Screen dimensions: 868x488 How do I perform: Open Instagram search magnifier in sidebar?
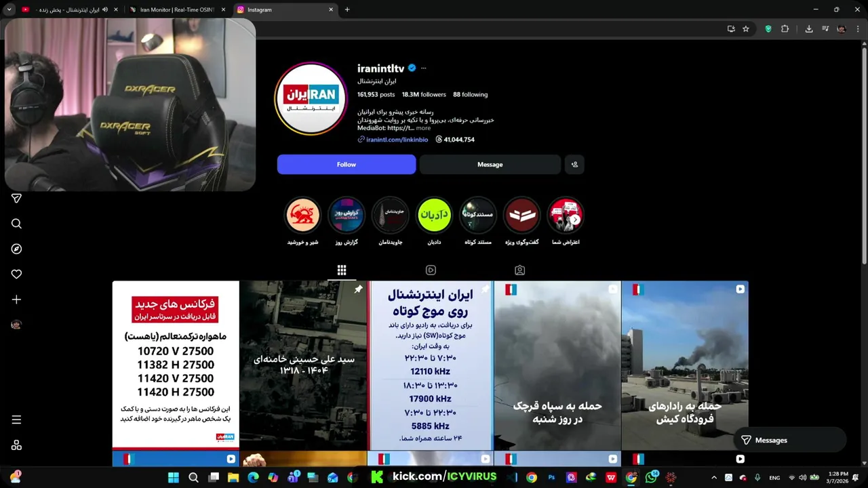pos(16,224)
